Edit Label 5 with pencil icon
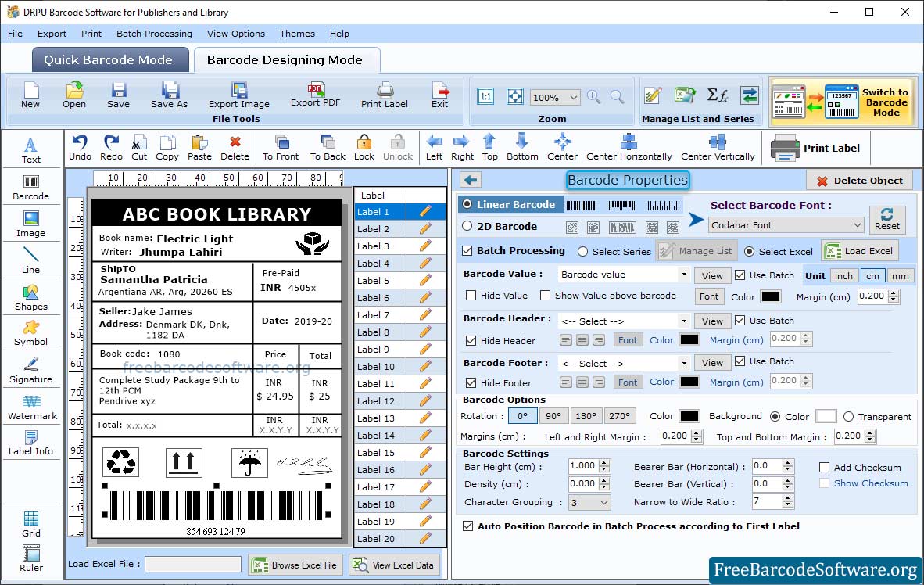 (425, 280)
